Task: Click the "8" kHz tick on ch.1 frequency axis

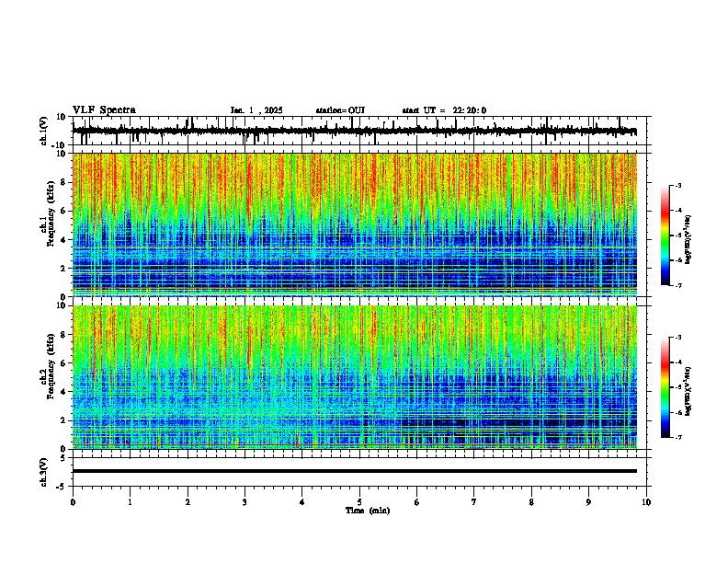Action: tap(63, 182)
